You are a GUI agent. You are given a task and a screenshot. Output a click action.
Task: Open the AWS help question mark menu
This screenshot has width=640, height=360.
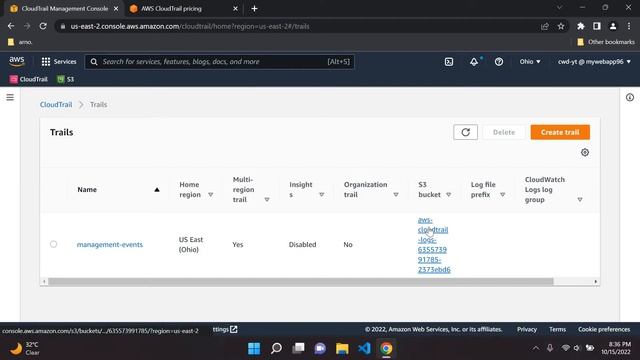click(499, 62)
